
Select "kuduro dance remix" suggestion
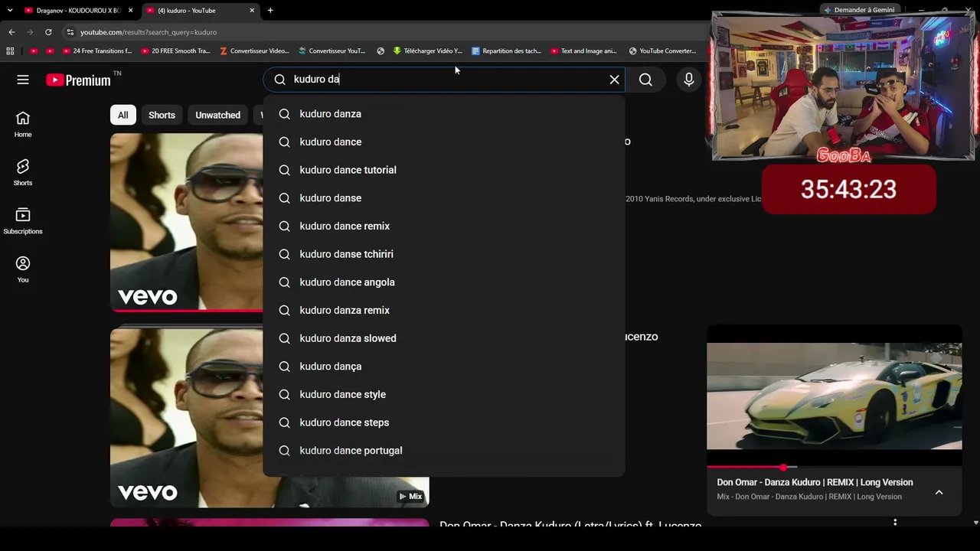[444, 226]
